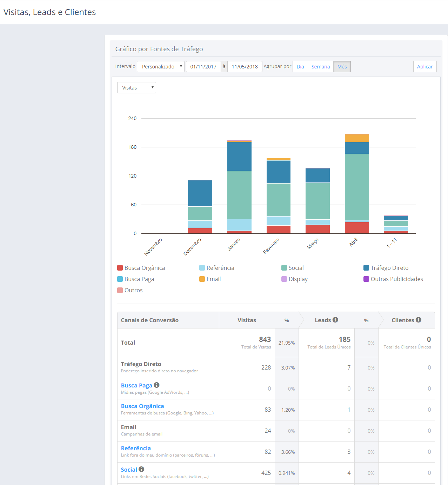Viewport: 448px width, 485px height.
Task: Select the Mês grouping option
Action: pos(342,67)
